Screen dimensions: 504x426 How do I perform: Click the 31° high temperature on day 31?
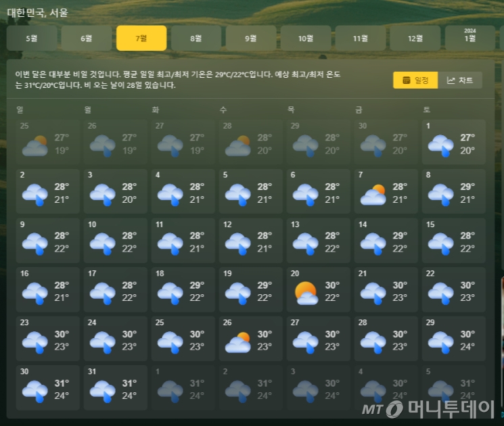[129, 383]
